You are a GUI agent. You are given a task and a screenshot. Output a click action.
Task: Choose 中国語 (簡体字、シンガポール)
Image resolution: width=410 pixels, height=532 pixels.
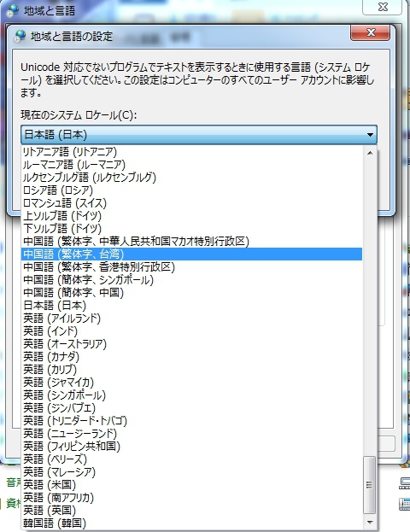191,280
